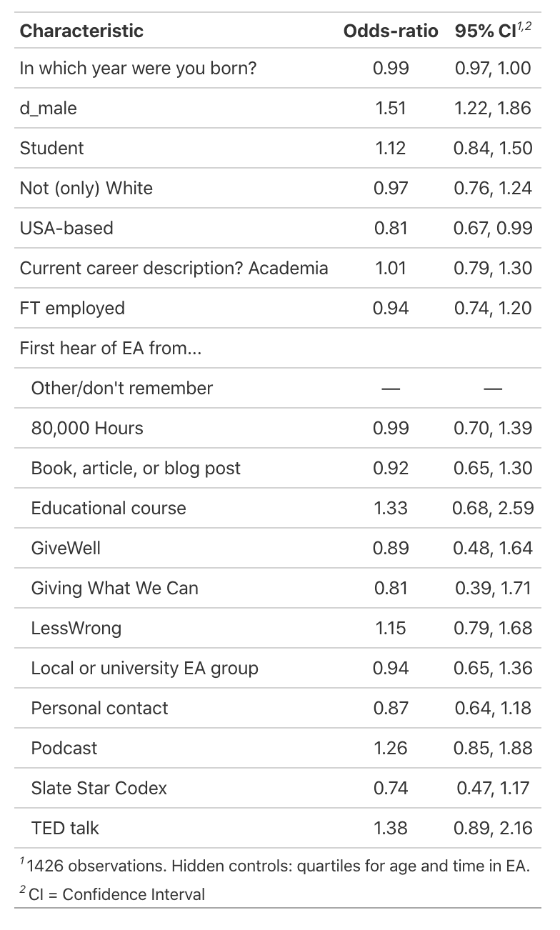The width and height of the screenshot is (560, 930).
Task: Click the Student row label
Action: (x=51, y=148)
